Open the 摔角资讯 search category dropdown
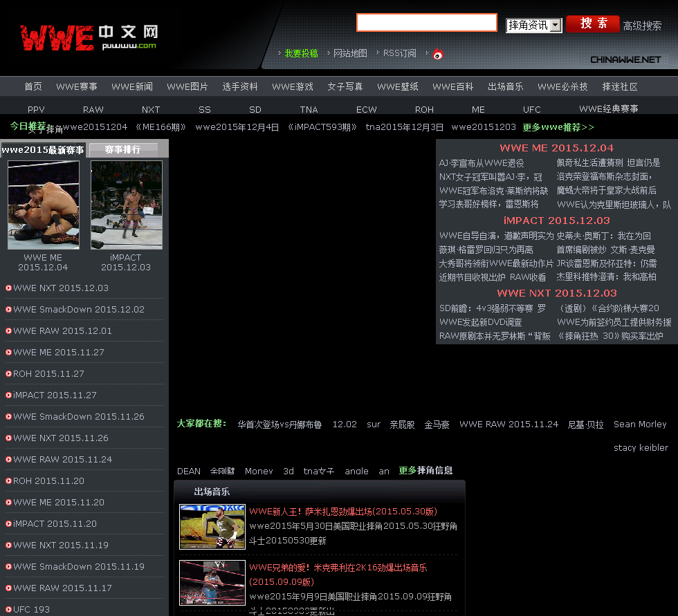 534,26
